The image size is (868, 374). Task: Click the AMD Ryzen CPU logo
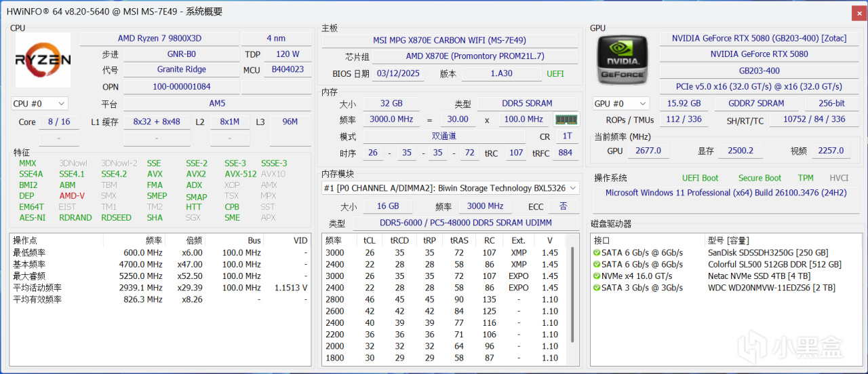(x=43, y=60)
